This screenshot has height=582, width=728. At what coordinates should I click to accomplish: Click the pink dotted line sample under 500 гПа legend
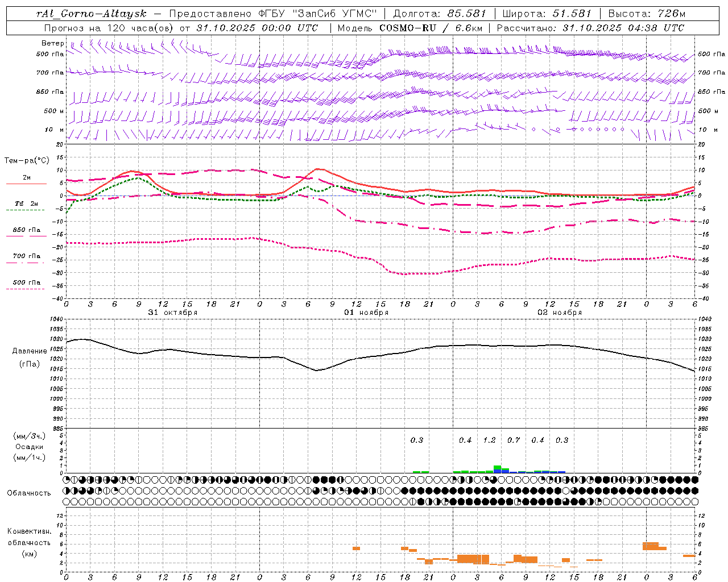[x=25, y=289]
